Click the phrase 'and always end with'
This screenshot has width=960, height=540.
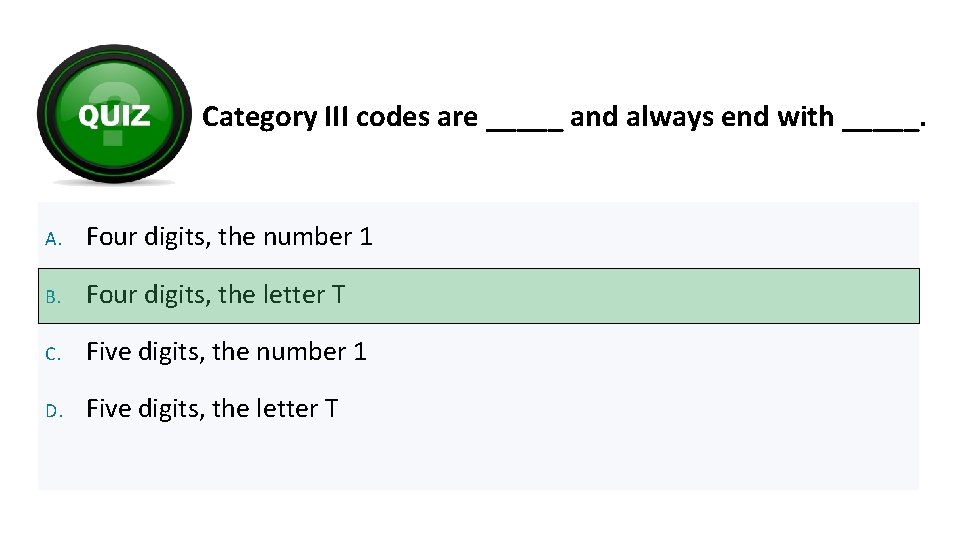(702, 117)
